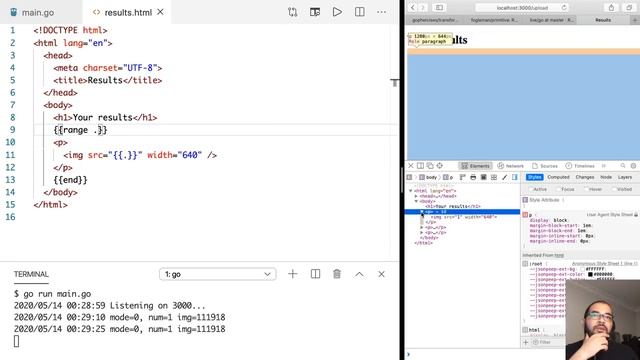Open source control changes icon in editor toolbar
The image size is (640, 360).
(292, 12)
